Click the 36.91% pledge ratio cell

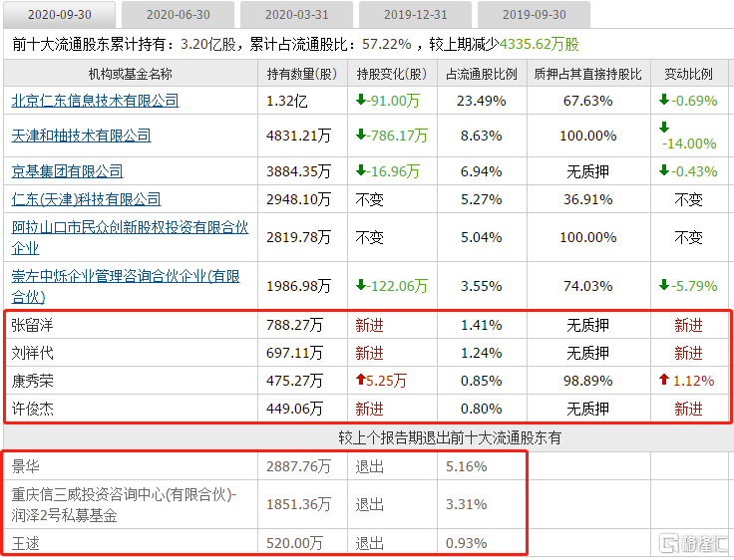[588, 199]
